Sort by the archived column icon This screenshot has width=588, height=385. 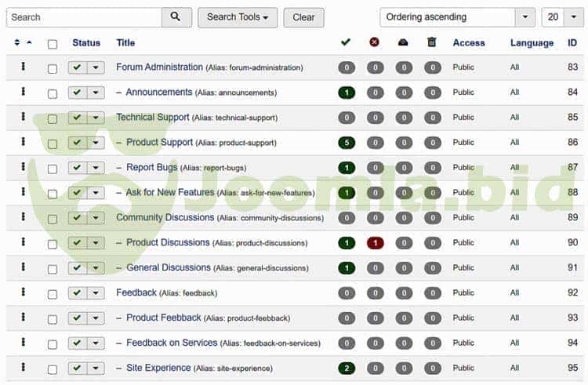(403, 42)
